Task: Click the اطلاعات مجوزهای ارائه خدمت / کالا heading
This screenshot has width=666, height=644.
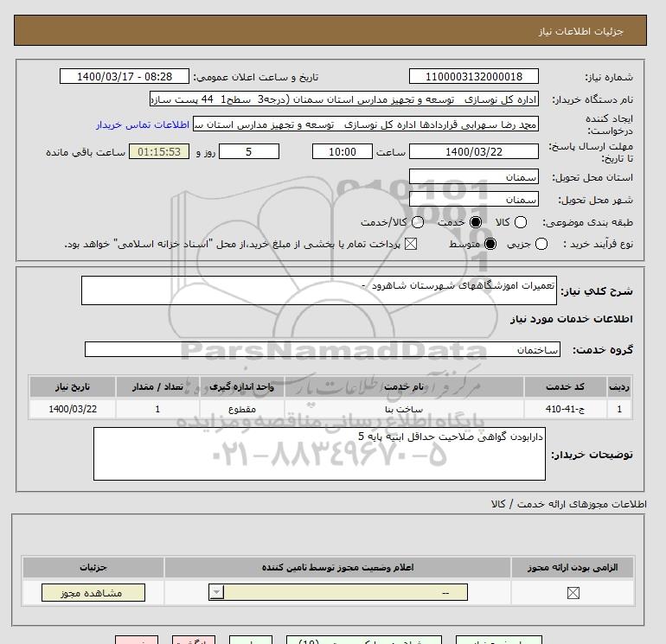Action: tap(569, 504)
